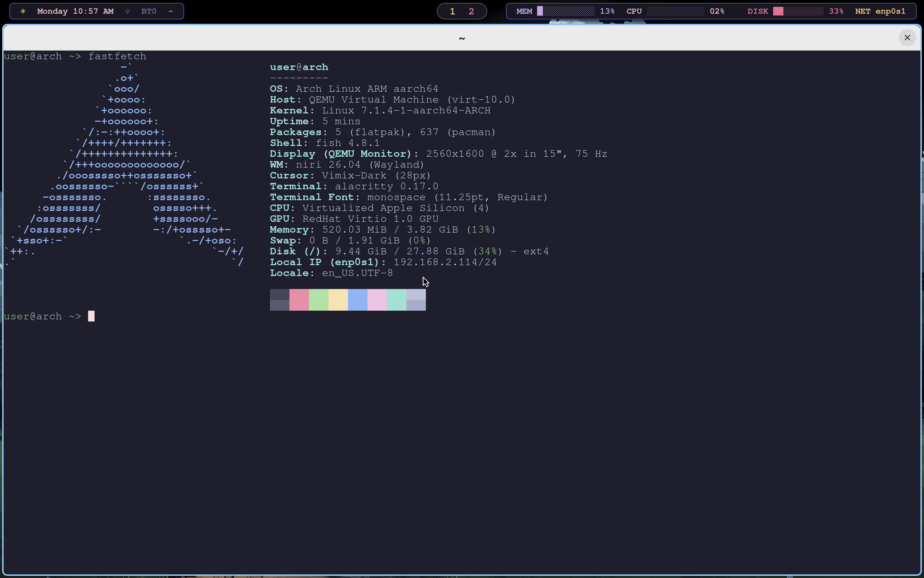
Task: Close the terminal window
Action: (907, 37)
